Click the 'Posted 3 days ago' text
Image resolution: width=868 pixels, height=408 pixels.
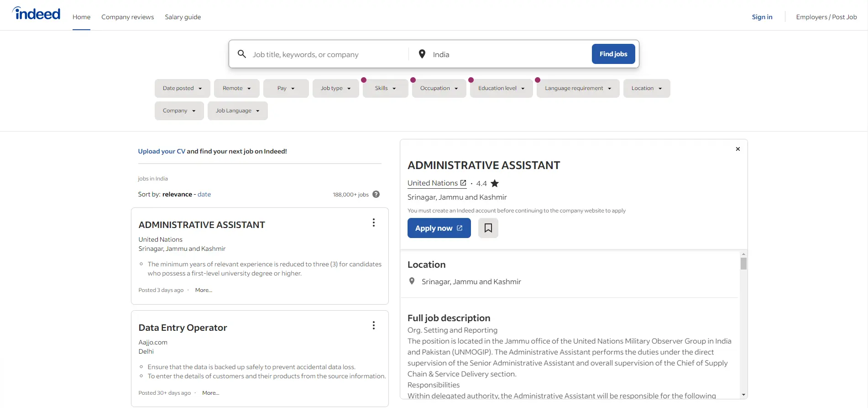[161, 290]
